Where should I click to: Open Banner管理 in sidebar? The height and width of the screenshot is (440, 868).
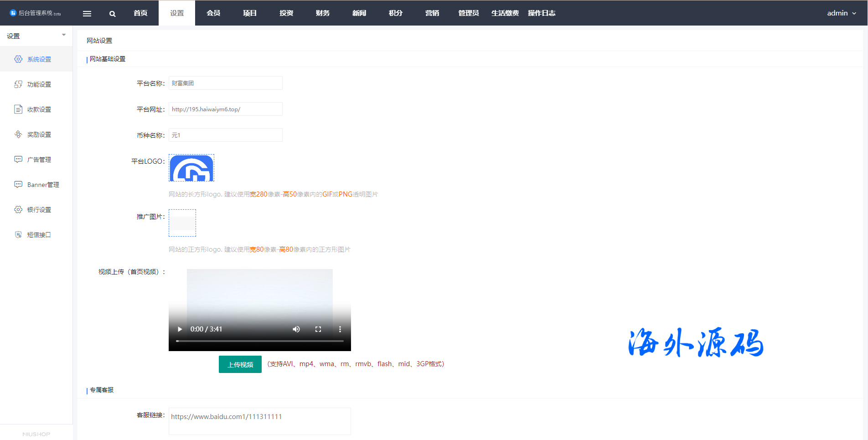[x=43, y=185]
